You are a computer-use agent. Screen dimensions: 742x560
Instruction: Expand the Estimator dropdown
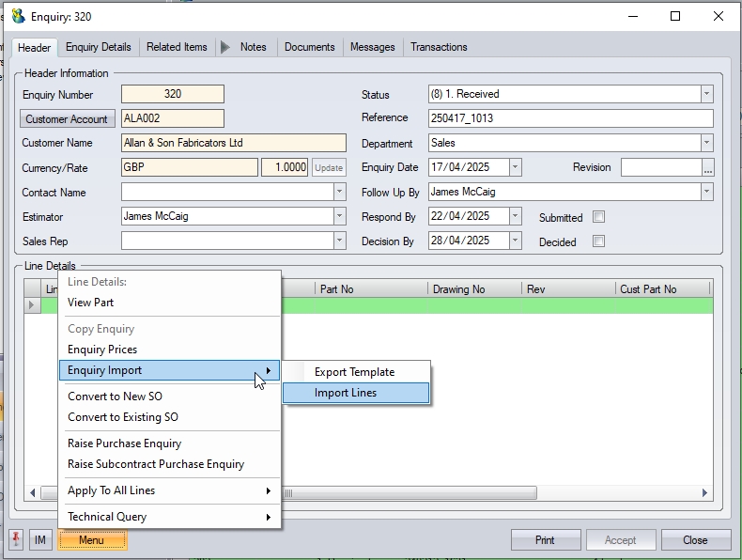coord(339,216)
